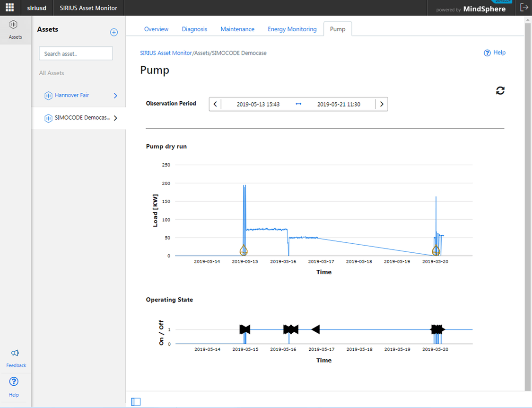This screenshot has width=532, height=408.
Task: Add a new asset with the plus icon
Action: (x=114, y=32)
